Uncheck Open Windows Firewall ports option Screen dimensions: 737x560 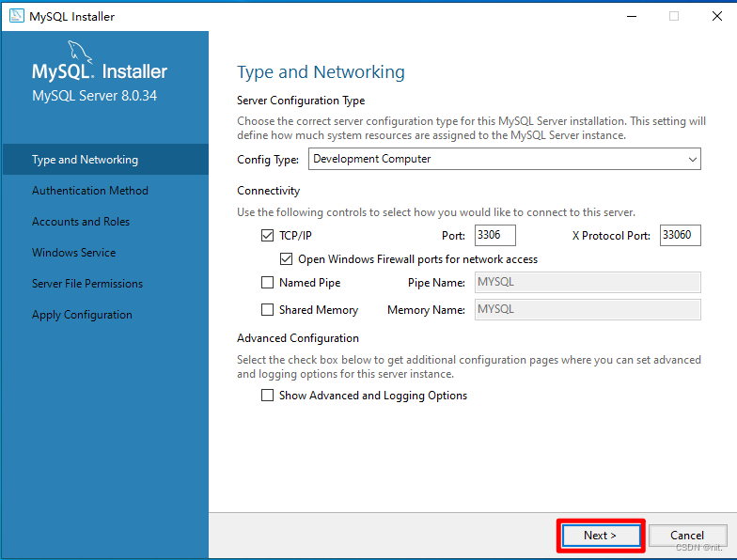[286, 259]
